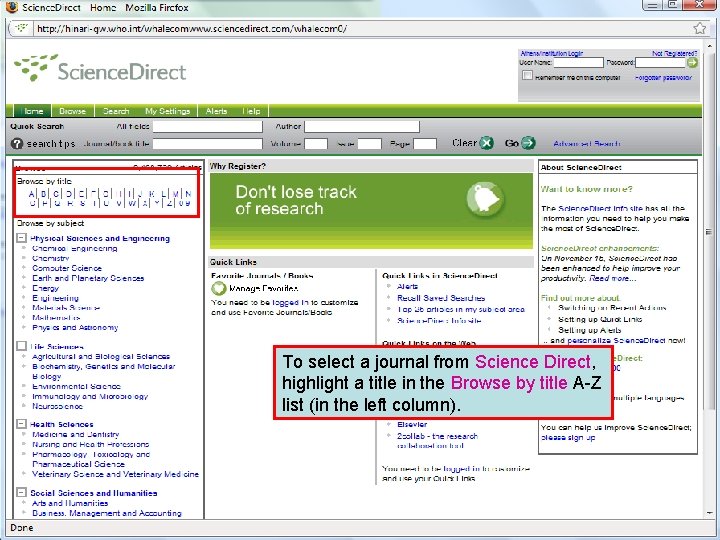720x540 pixels.
Task: Toggle Remember me on this computer checkbox
Action: click(527, 76)
